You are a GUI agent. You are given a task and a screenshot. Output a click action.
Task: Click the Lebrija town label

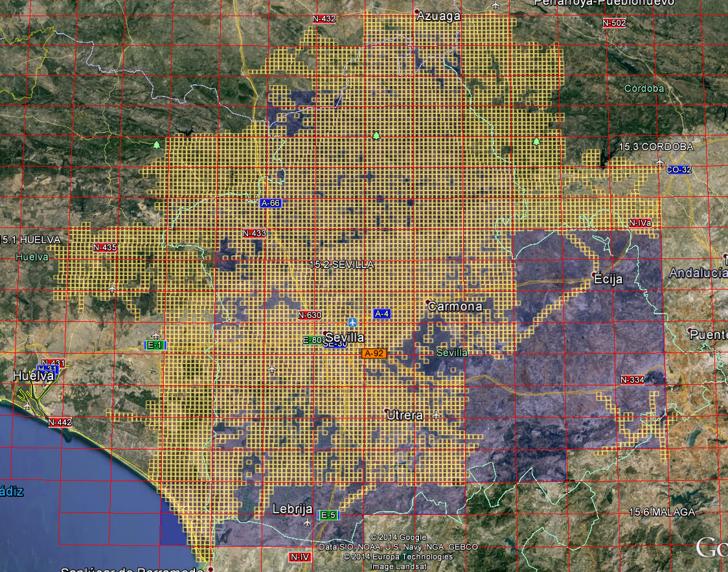click(x=293, y=509)
